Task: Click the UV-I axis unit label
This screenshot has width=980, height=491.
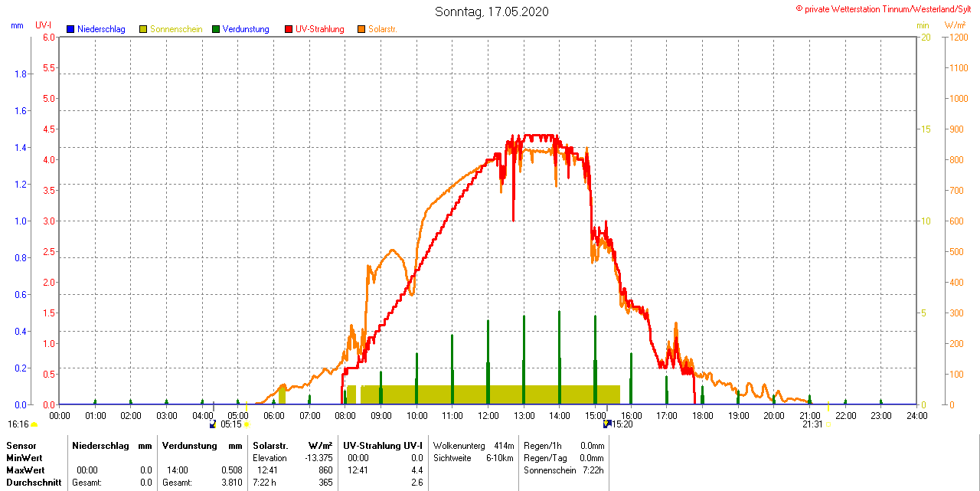Action: [x=44, y=25]
